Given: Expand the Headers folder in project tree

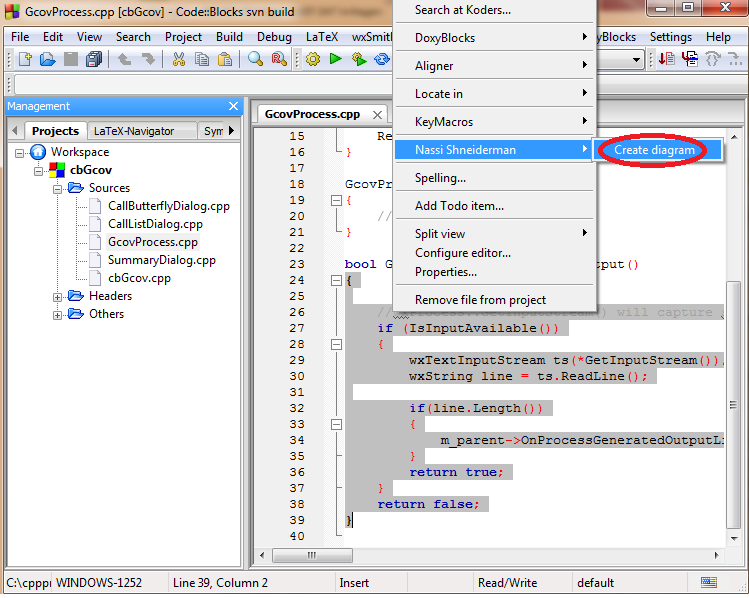Looking at the screenshot, I should 58,296.
